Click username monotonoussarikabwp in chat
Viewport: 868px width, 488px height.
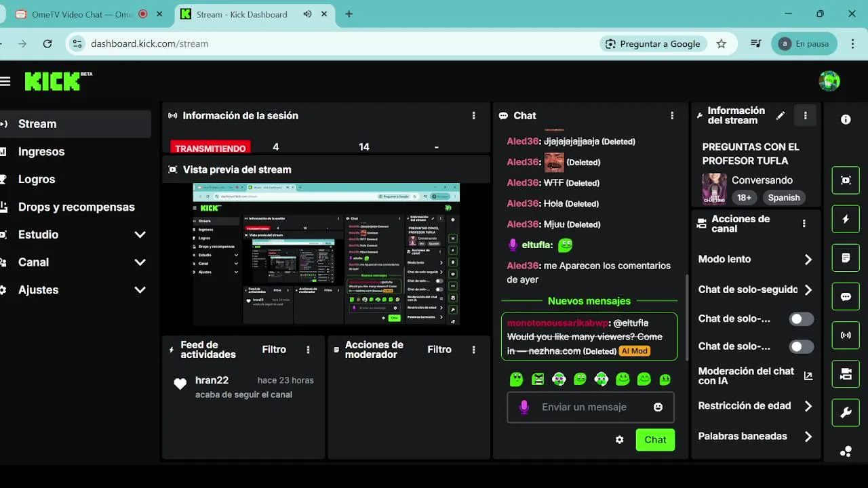557,323
